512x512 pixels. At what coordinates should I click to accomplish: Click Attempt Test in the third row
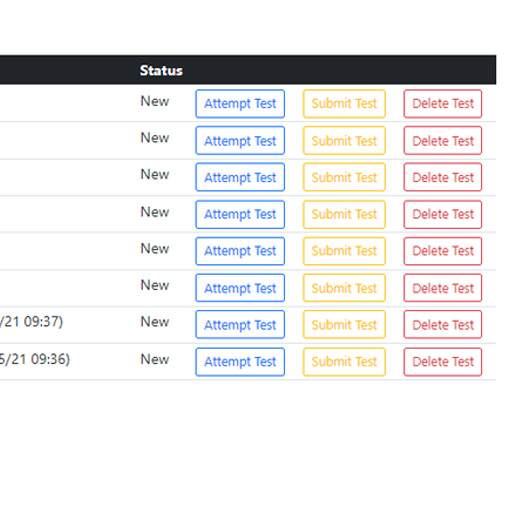coord(240,177)
